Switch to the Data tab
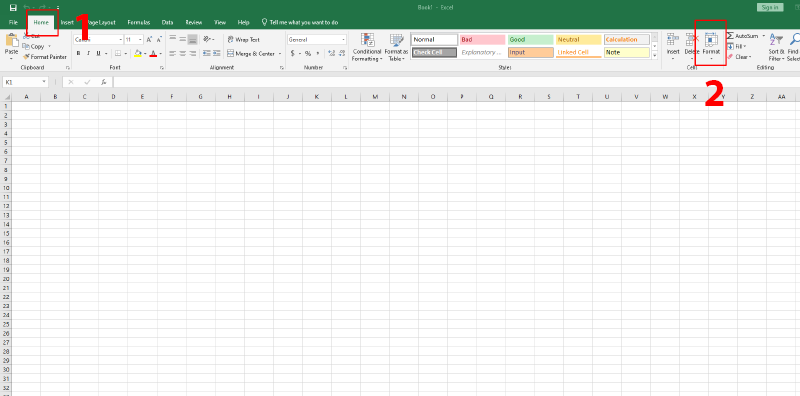800x396 pixels. click(x=167, y=22)
